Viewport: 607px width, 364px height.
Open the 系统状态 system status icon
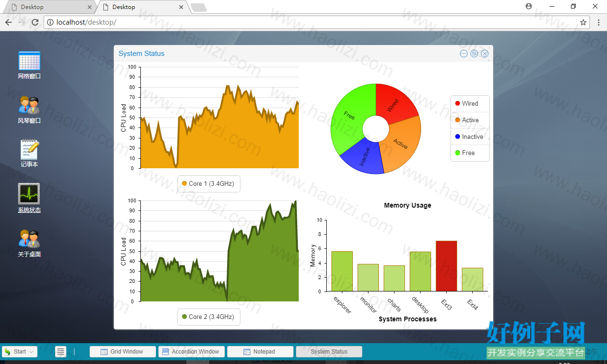29,198
